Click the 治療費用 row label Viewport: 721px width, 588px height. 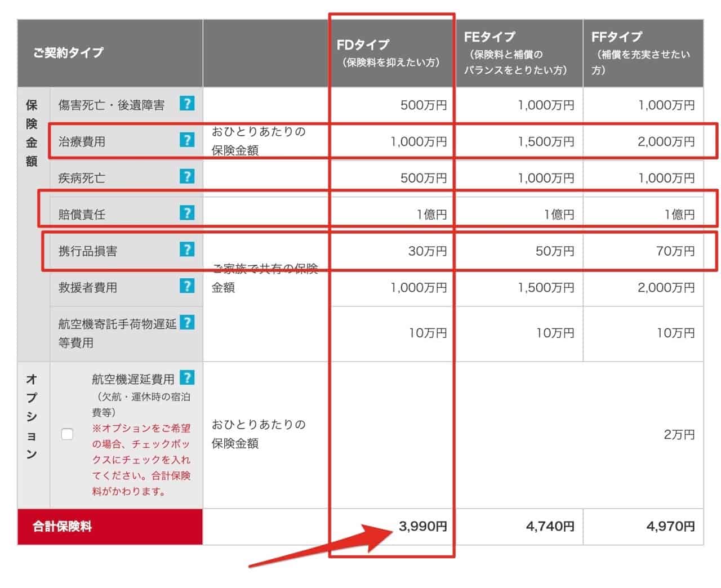[82, 141]
